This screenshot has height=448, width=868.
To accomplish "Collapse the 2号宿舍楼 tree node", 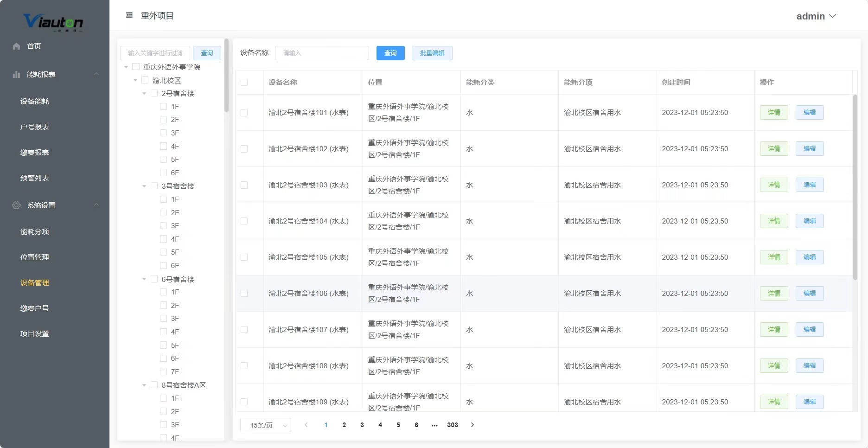I will pyautogui.click(x=144, y=94).
